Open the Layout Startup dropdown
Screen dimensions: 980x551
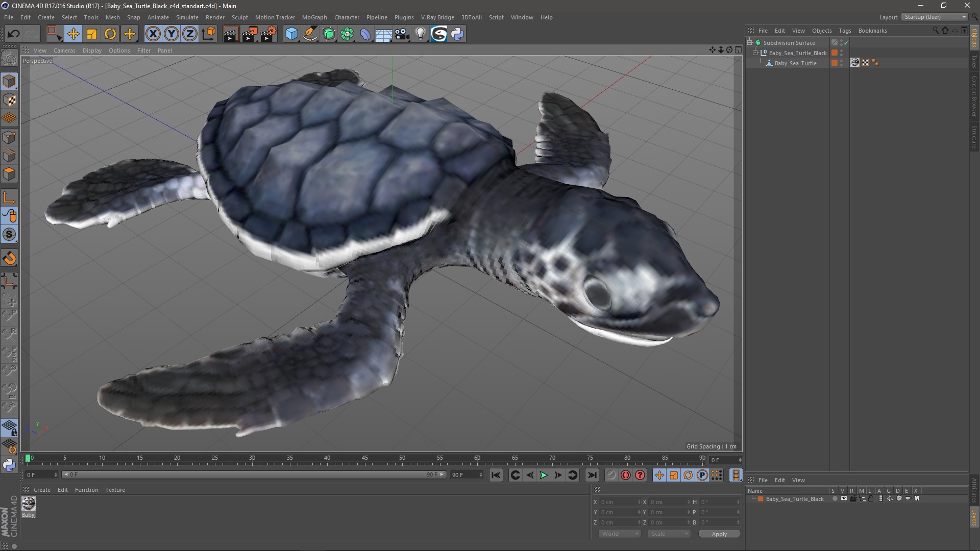tap(935, 17)
